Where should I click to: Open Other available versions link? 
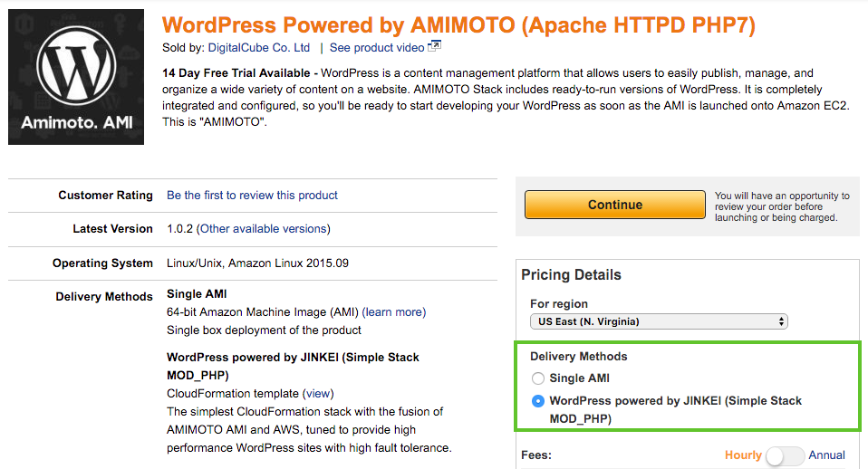point(263,229)
